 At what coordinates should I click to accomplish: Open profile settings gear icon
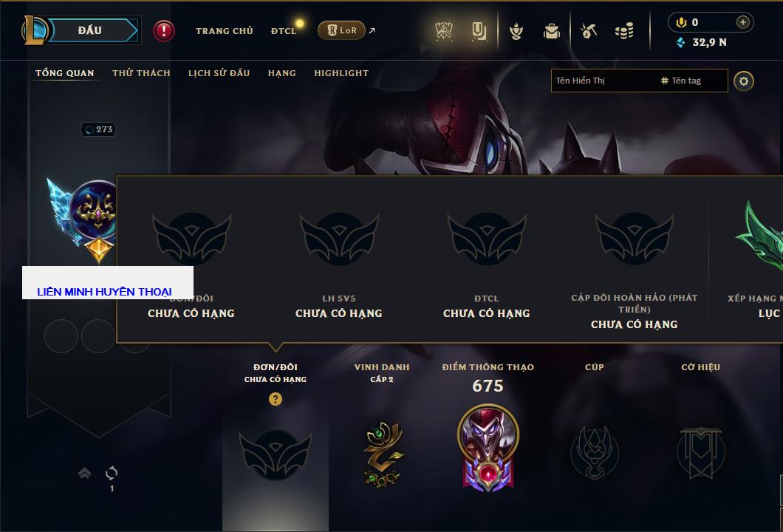pos(744,81)
